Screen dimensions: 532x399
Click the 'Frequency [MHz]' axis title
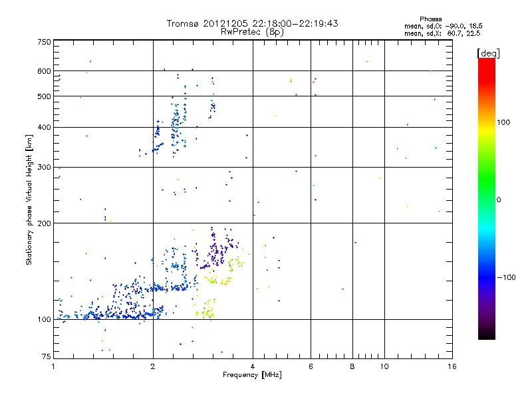click(252, 375)
